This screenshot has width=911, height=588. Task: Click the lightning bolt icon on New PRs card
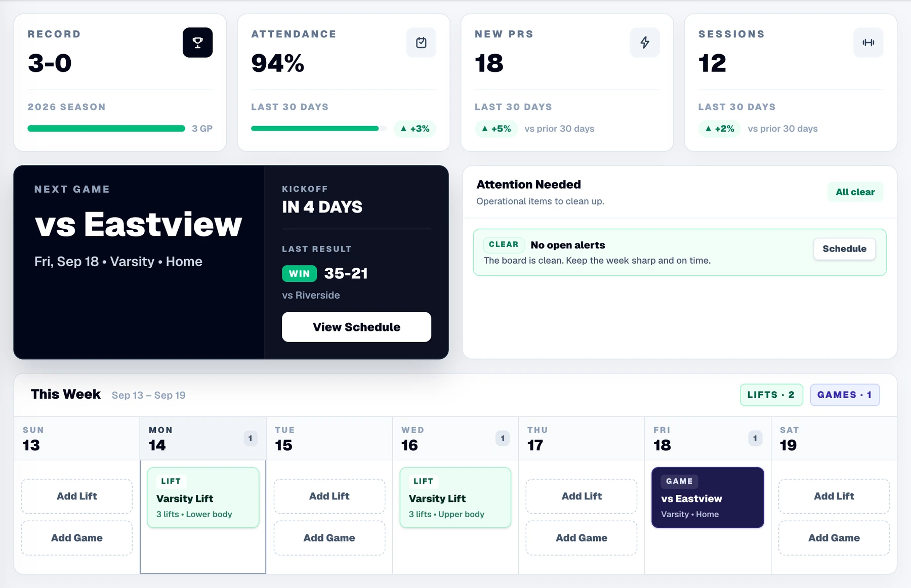click(x=645, y=43)
